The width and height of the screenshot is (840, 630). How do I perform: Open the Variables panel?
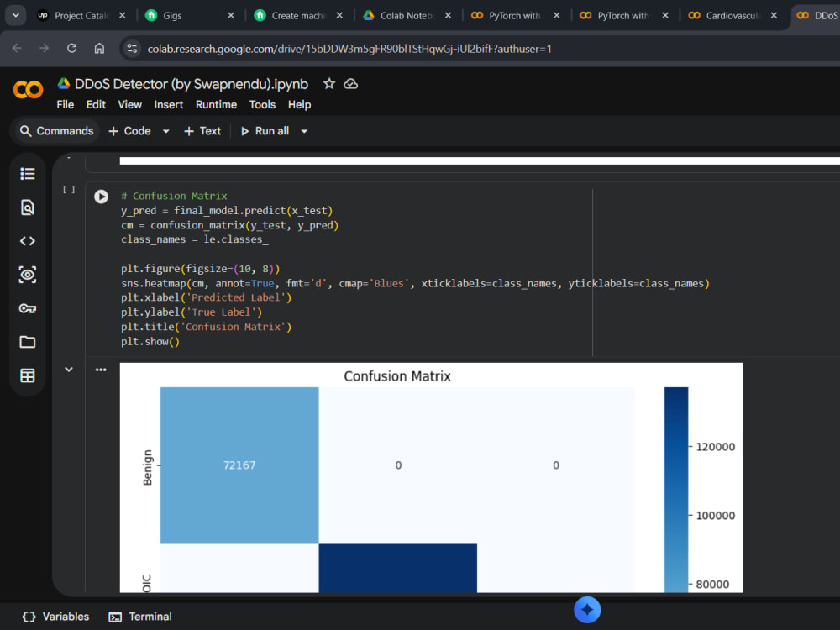click(x=55, y=617)
